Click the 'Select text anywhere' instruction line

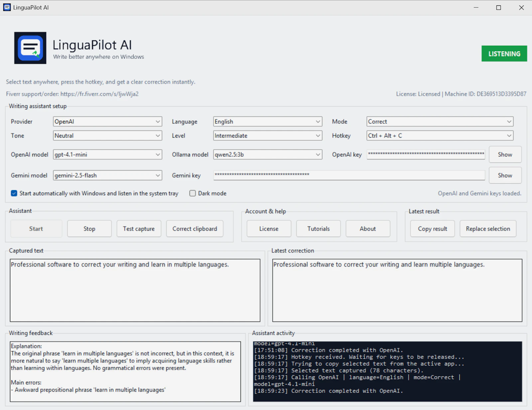pos(100,82)
